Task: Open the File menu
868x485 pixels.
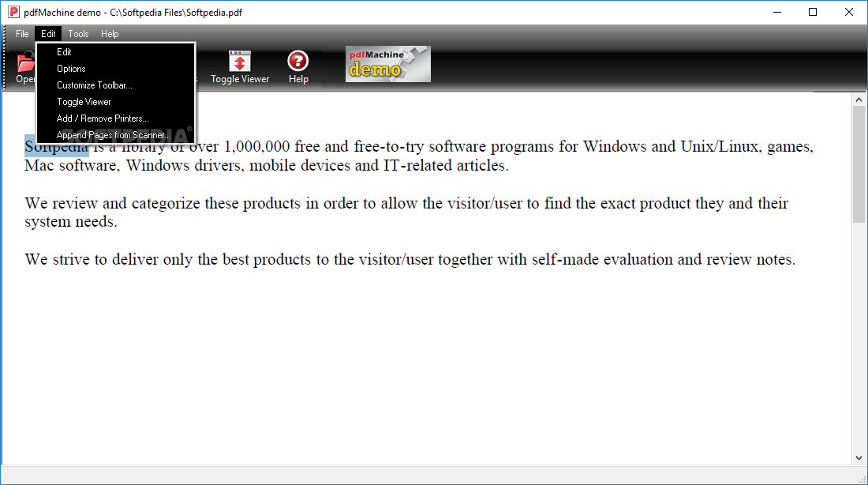Action: [22, 34]
